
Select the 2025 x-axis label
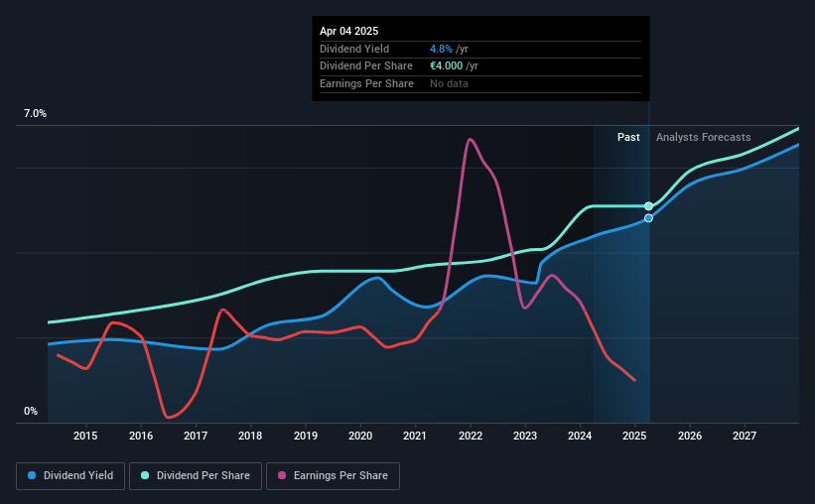tap(634, 436)
